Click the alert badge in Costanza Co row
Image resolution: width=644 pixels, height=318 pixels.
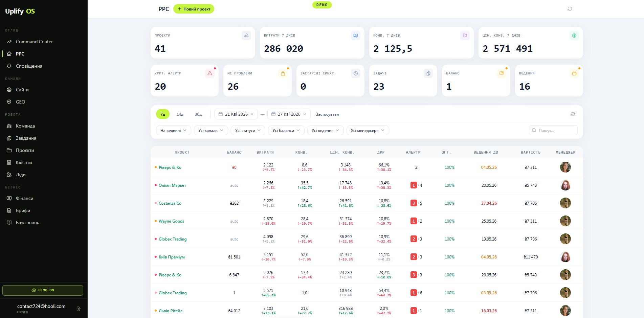click(x=414, y=203)
